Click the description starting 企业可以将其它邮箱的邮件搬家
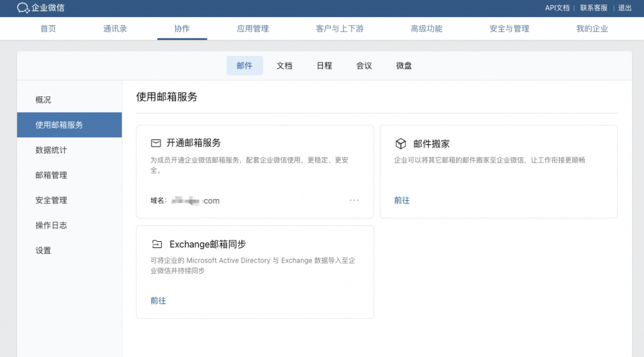The height and width of the screenshot is (357, 644). (x=489, y=160)
